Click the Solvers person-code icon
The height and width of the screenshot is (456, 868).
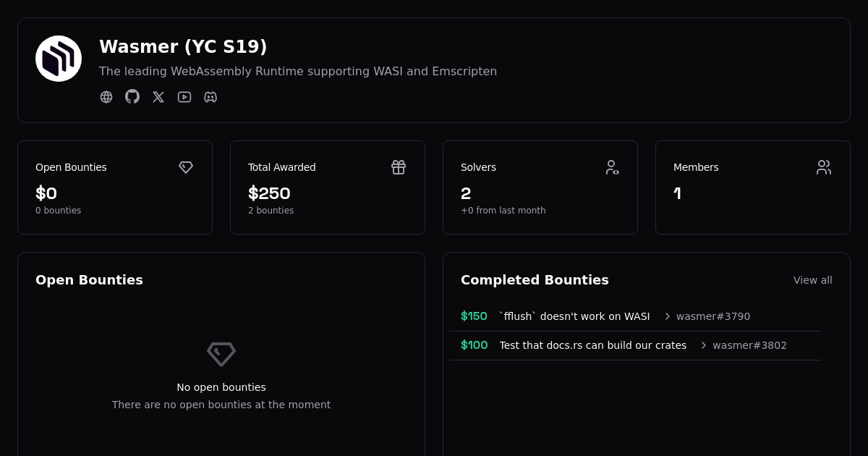pyautogui.click(x=612, y=167)
